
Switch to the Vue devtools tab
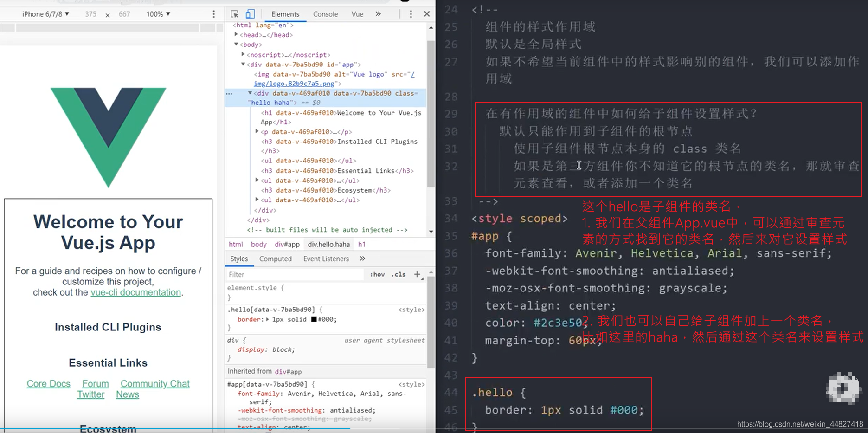pyautogui.click(x=357, y=14)
